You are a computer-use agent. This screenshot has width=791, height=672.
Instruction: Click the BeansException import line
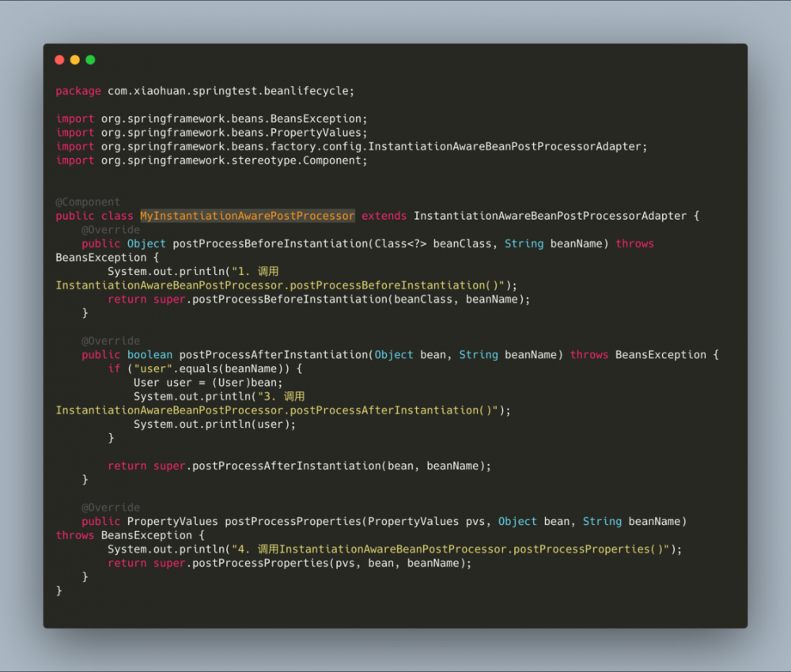(211, 119)
